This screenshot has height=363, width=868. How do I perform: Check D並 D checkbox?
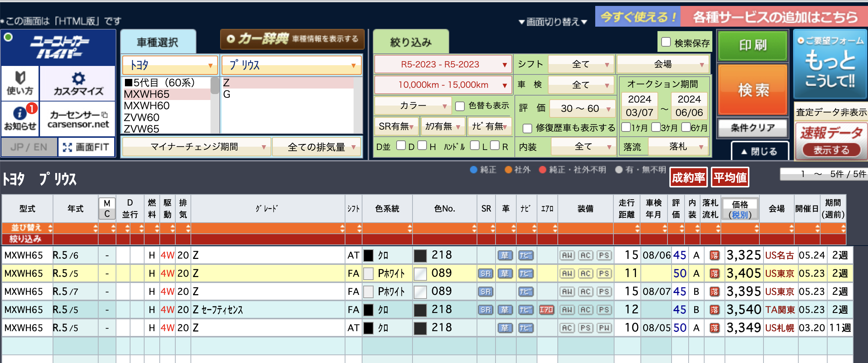pyautogui.click(x=401, y=145)
